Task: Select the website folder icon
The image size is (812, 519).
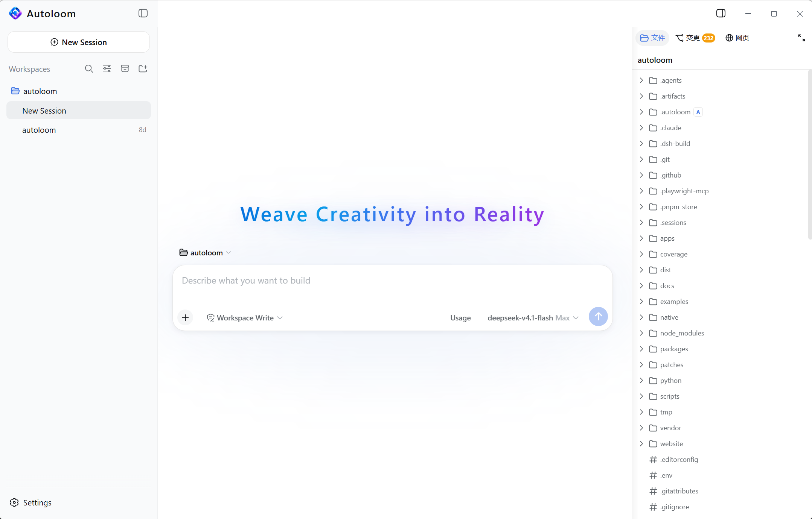Action: pos(653,444)
